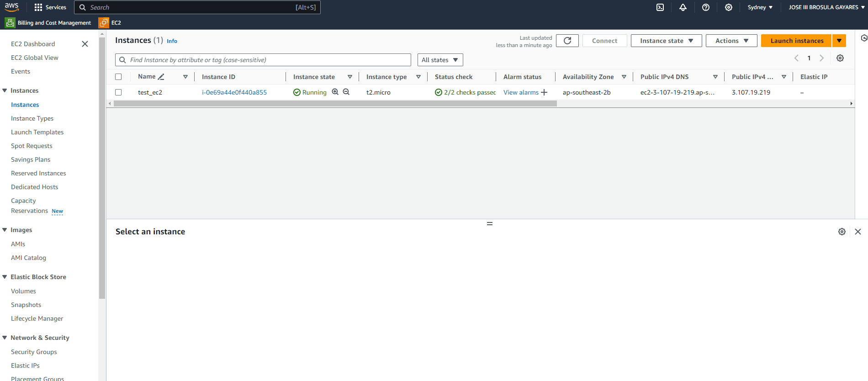Open the notifications bell
Screen dimensions: 868x381
click(x=683, y=7)
